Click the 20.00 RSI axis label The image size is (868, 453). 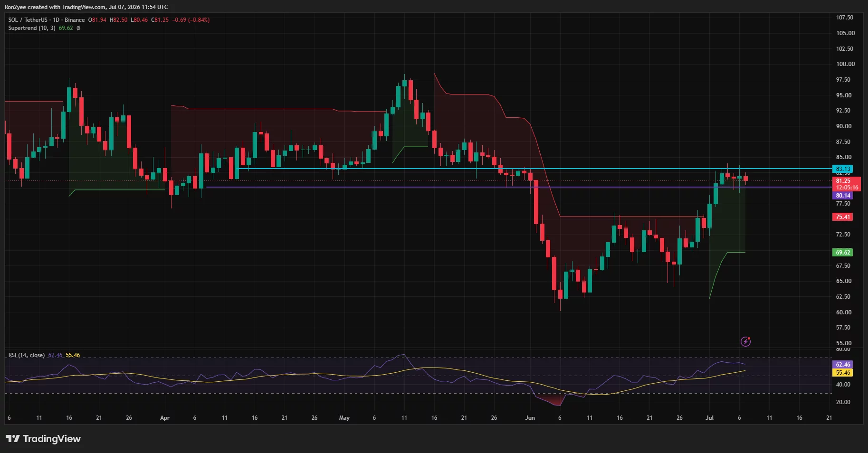(x=843, y=402)
